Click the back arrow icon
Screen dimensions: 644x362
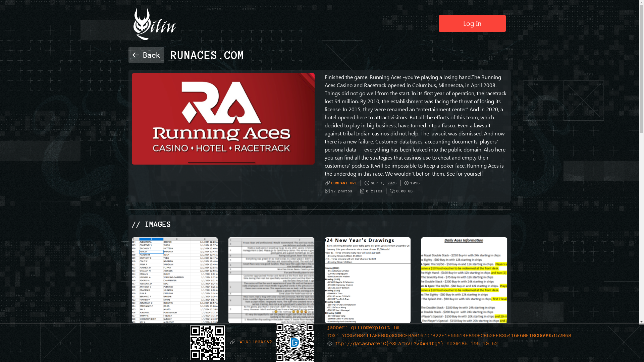(136, 55)
